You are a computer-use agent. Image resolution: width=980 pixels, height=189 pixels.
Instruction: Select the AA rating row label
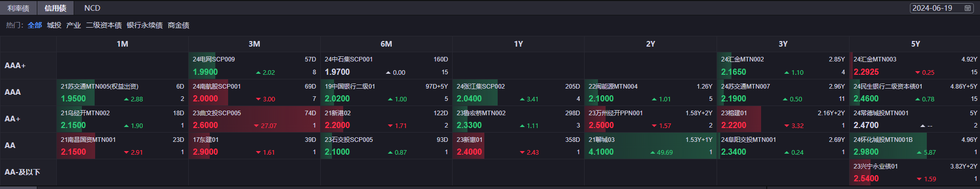pos(10,145)
